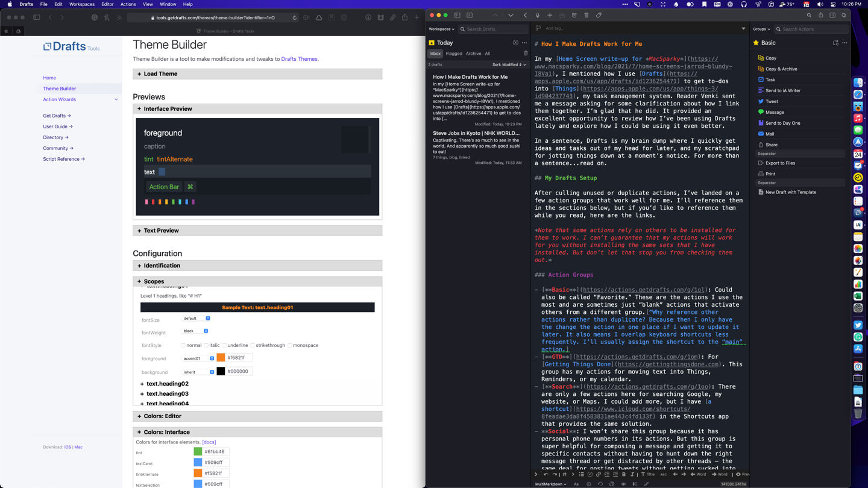The image size is (868, 488).
Task: Switch to the Flagged tab
Action: (454, 54)
